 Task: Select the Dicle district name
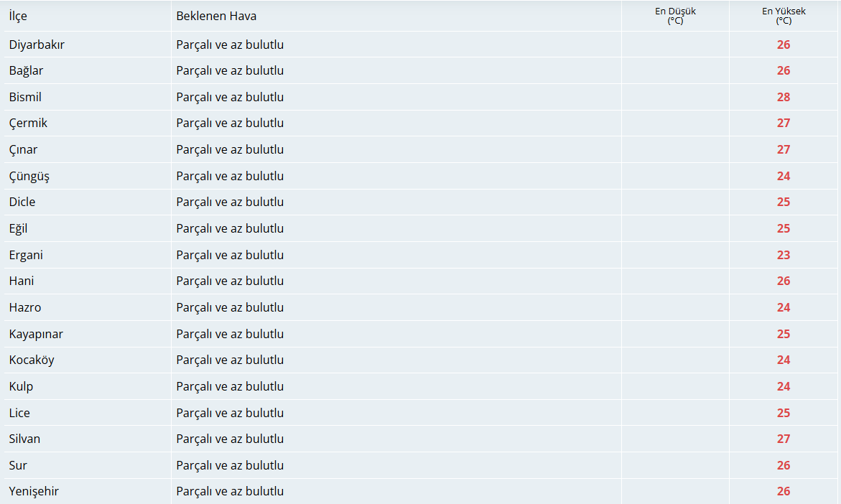[22, 202]
